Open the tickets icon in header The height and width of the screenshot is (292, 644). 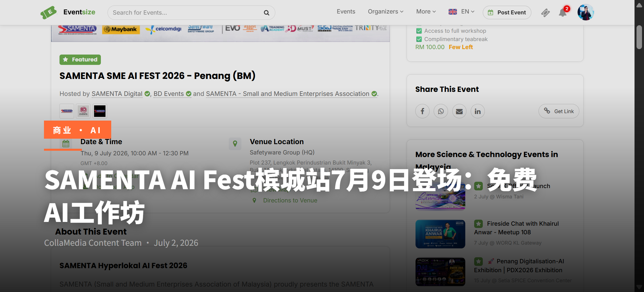[545, 13]
